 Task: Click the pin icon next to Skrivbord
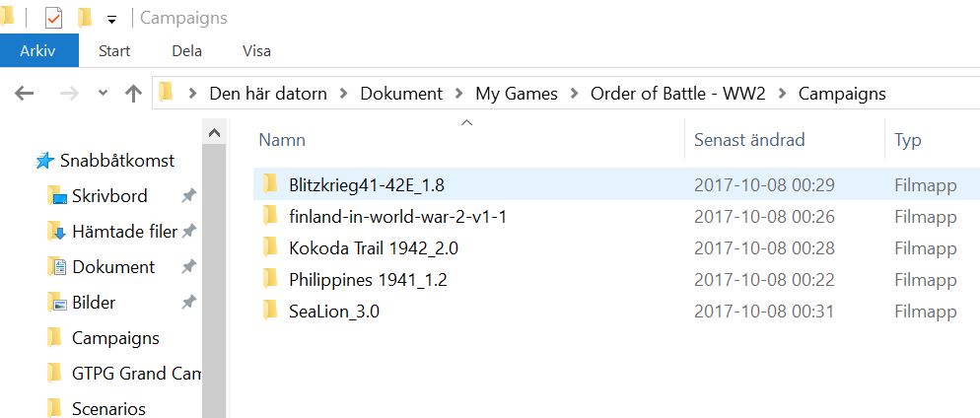coord(188,196)
